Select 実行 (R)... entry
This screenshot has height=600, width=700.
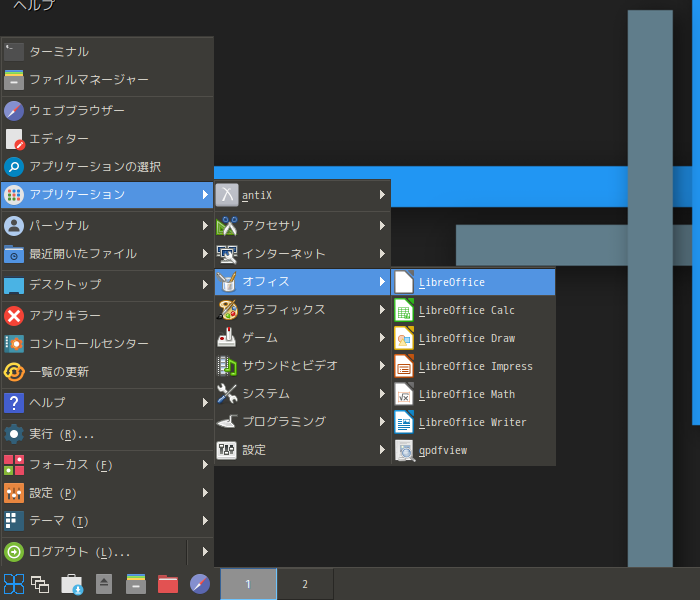(107, 434)
